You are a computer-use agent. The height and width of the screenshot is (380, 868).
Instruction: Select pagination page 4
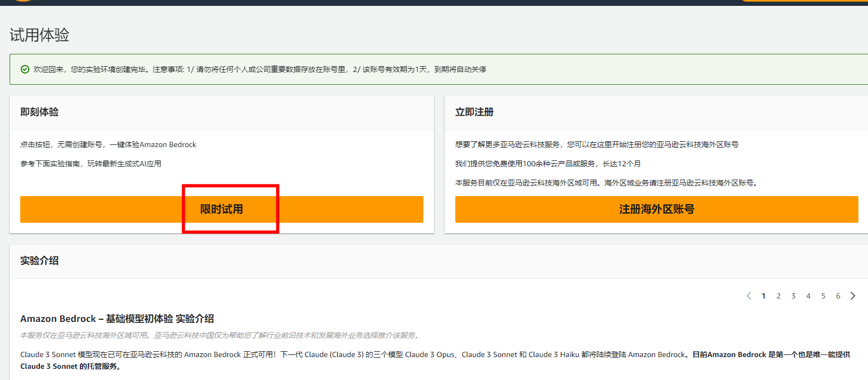pyautogui.click(x=808, y=296)
